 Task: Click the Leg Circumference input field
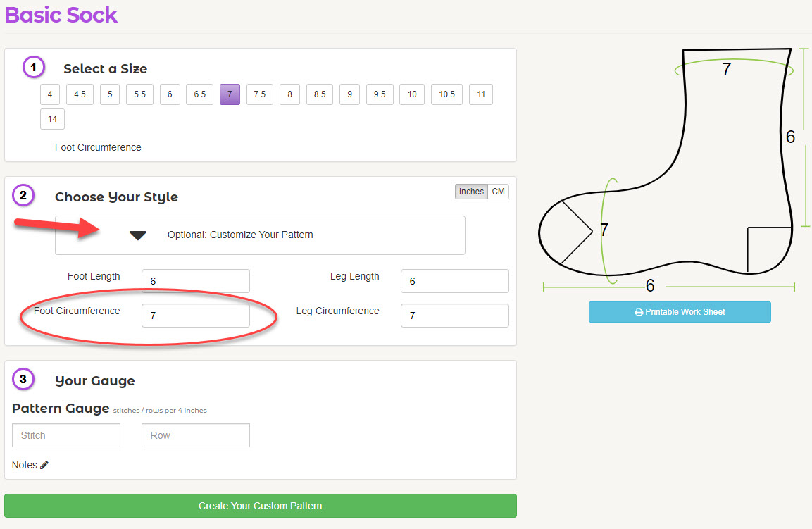point(455,316)
